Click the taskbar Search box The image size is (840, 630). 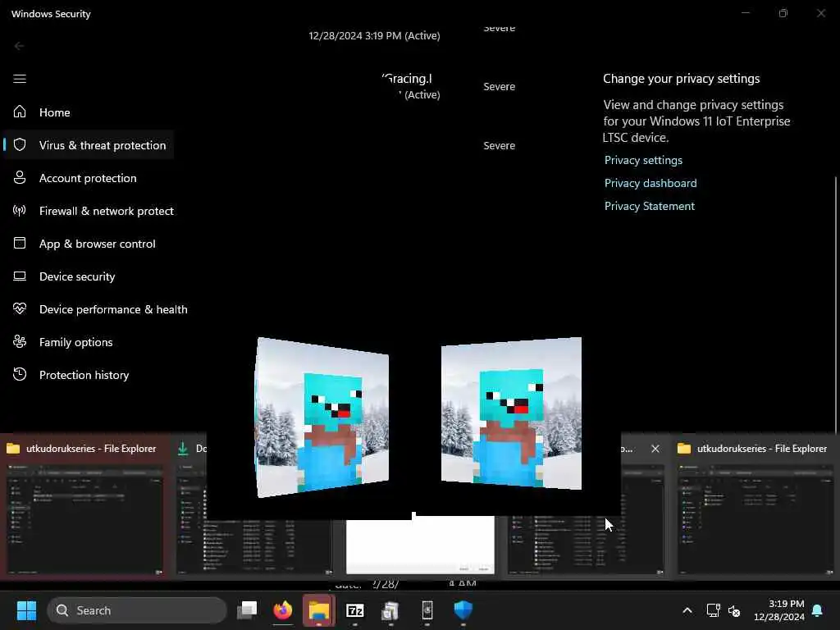137,610
